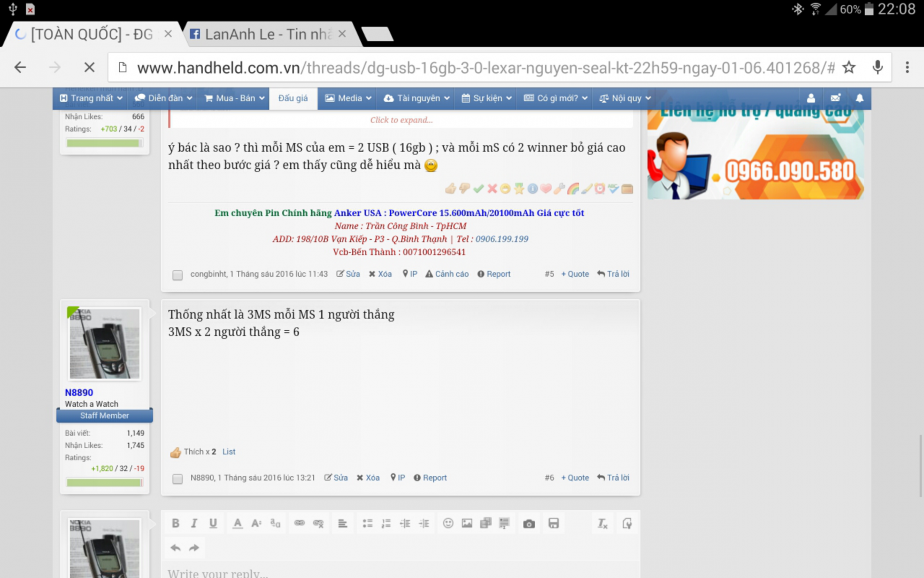The height and width of the screenshot is (578, 924).
Task: Start voice search from the address bar
Action: pos(877,67)
